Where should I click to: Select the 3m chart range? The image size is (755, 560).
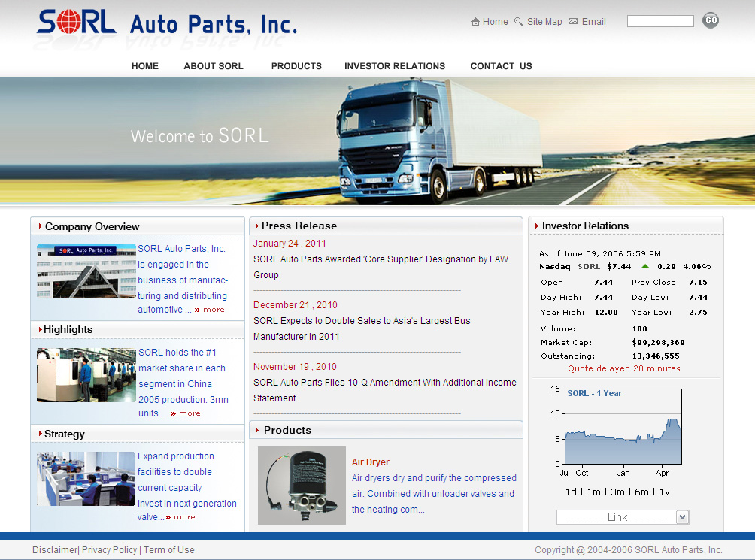tap(618, 492)
